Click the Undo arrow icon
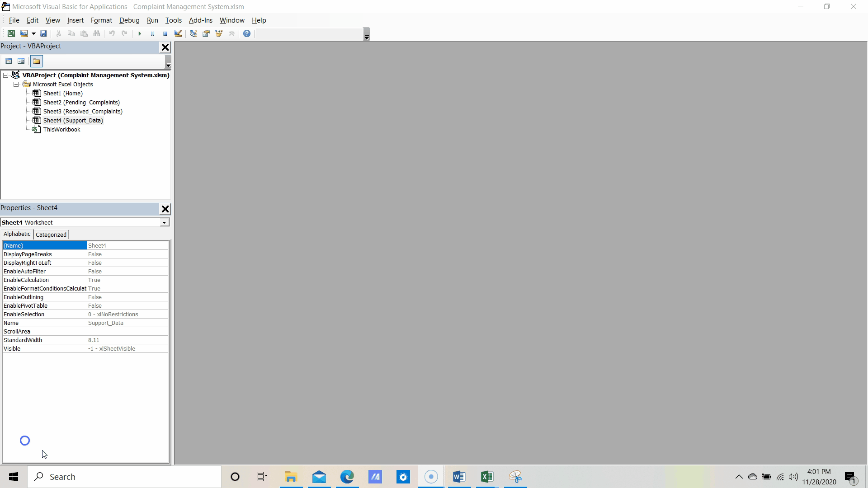This screenshot has width=868, height=488. tap(112, 33)
